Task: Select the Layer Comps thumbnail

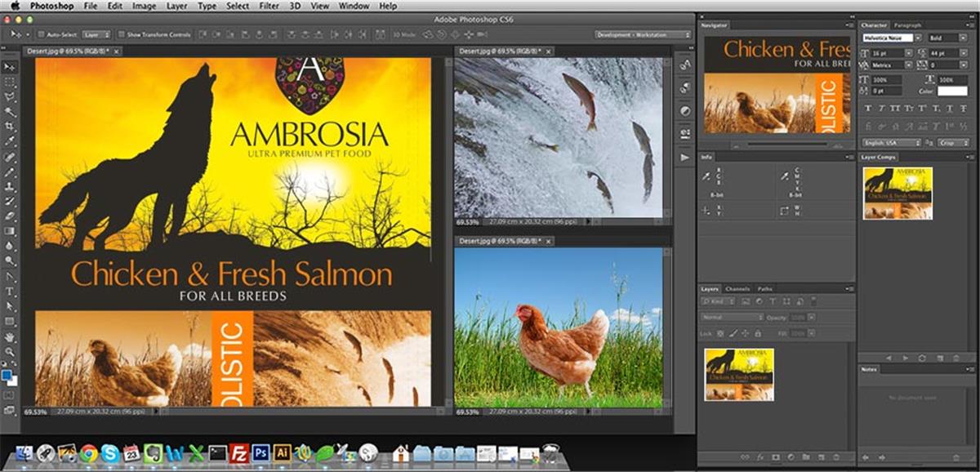Action: [898, 193]
